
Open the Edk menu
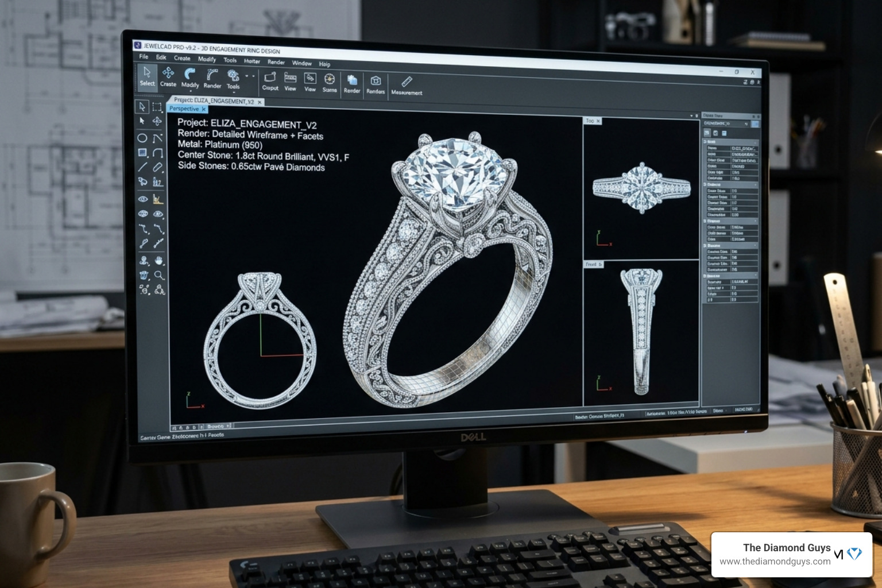coord(161,57)
